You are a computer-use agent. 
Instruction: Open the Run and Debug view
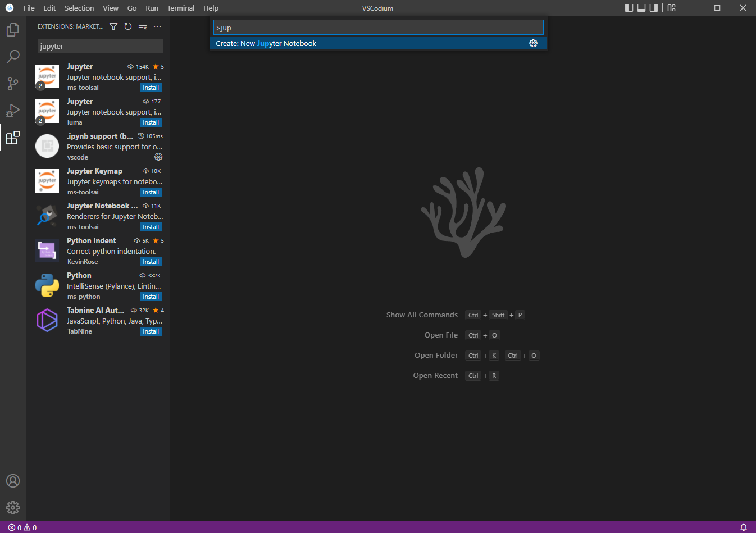(13, 111)
